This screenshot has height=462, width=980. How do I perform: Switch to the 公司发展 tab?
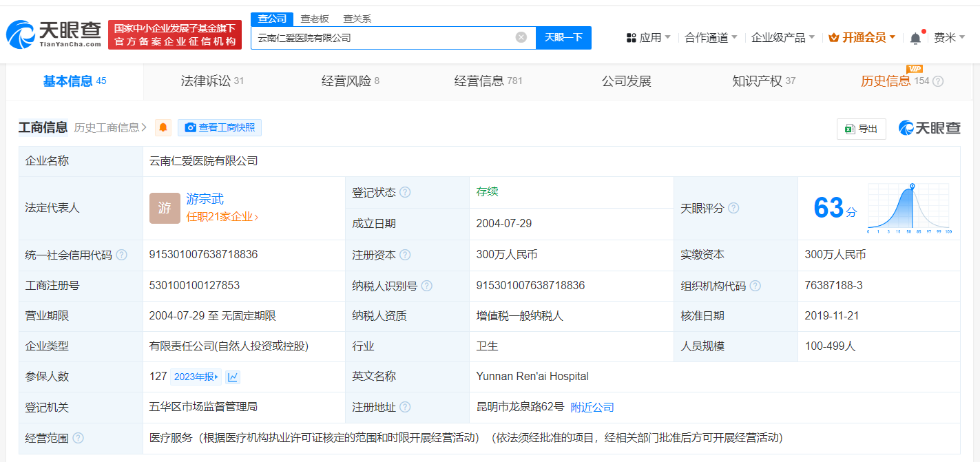coord(627,81)
